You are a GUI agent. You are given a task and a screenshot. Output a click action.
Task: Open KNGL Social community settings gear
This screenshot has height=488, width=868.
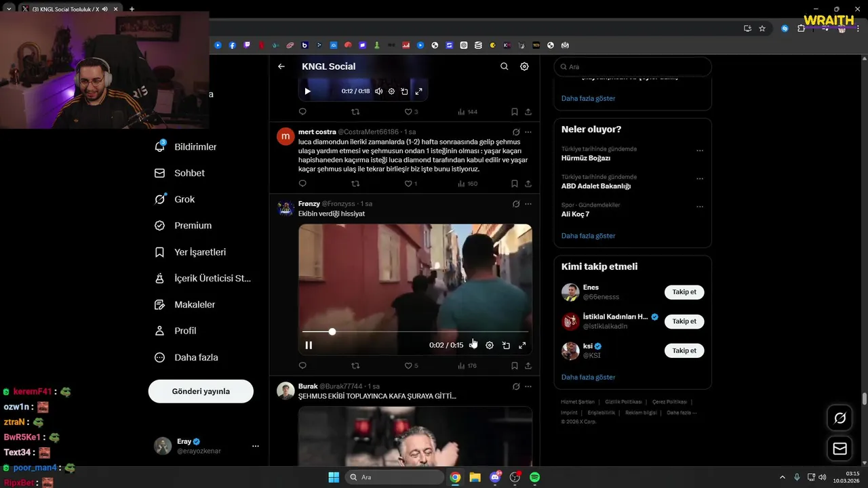coord(524,66)
